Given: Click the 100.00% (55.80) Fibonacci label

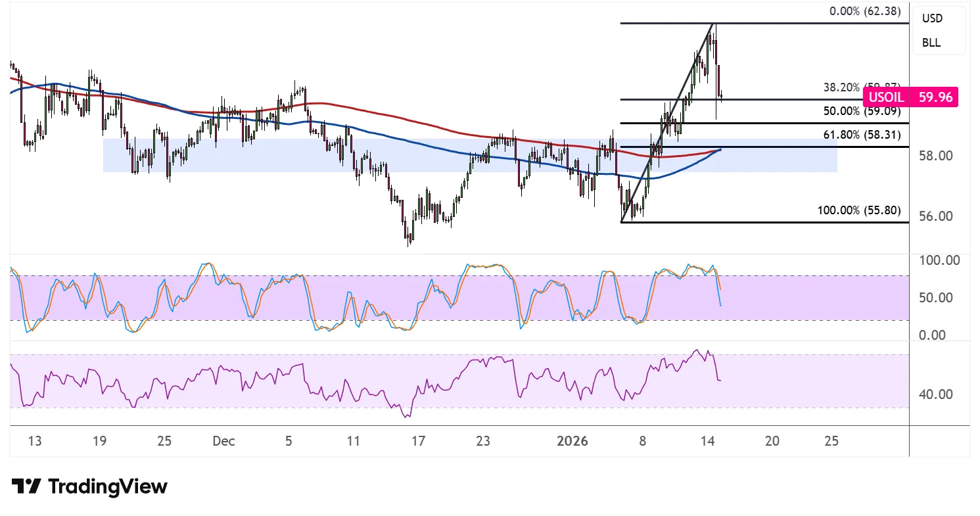Looking at the screenshot, I should point(858,211).
